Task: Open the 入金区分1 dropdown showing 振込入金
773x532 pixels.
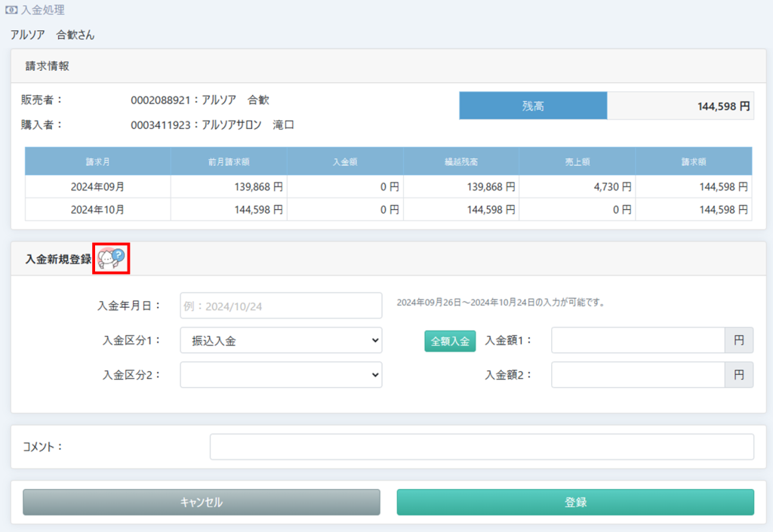Action: [281, 340]
